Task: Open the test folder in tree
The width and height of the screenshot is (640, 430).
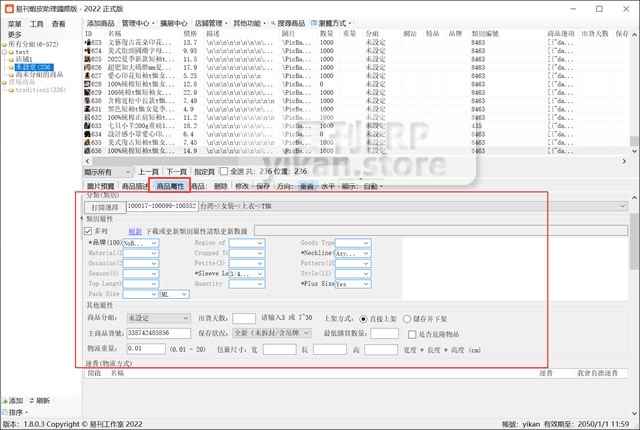Action: pyautogui.click(x=22, y=52)
